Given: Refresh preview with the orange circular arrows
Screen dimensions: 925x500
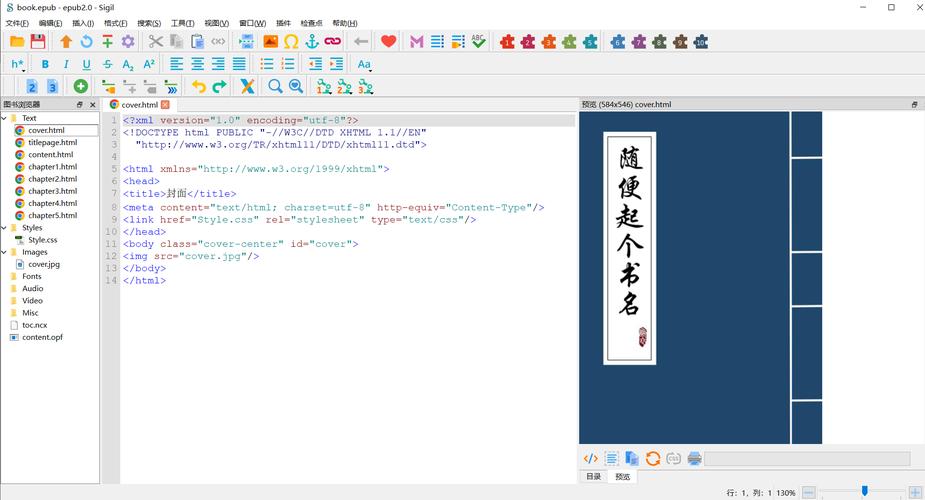Looking at the screenshot, I should [x=652, y=458].
